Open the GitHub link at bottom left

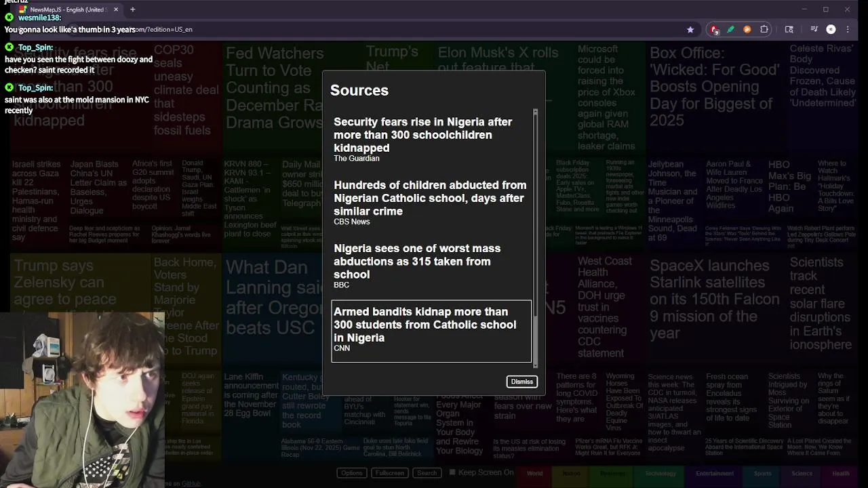click(191, 483)
